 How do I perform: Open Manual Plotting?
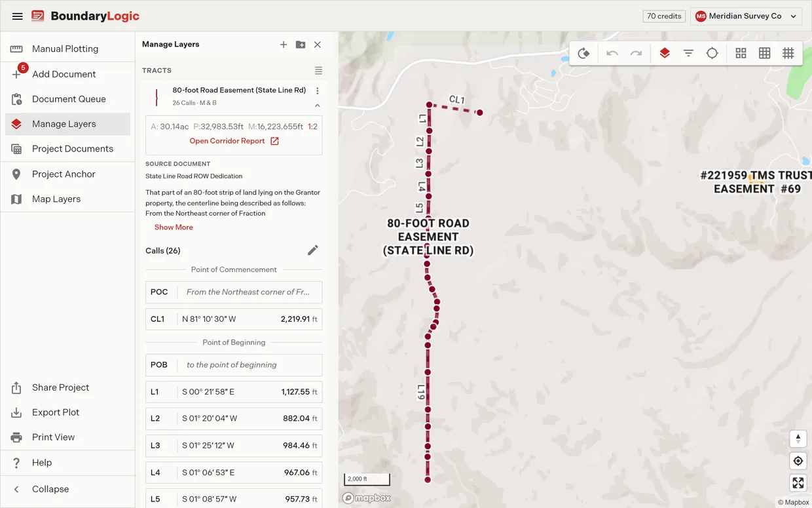(67, 49)
